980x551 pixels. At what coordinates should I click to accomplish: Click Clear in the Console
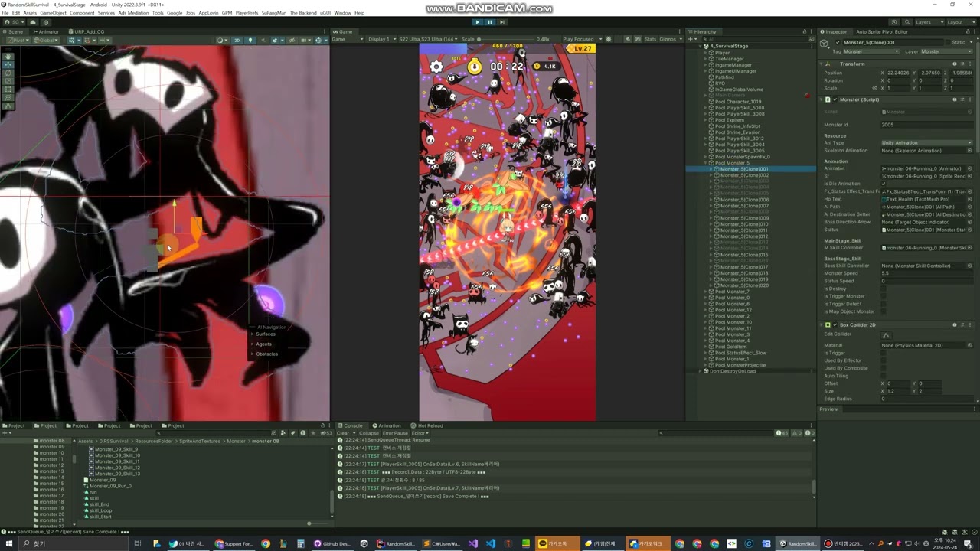pos(343,433)
